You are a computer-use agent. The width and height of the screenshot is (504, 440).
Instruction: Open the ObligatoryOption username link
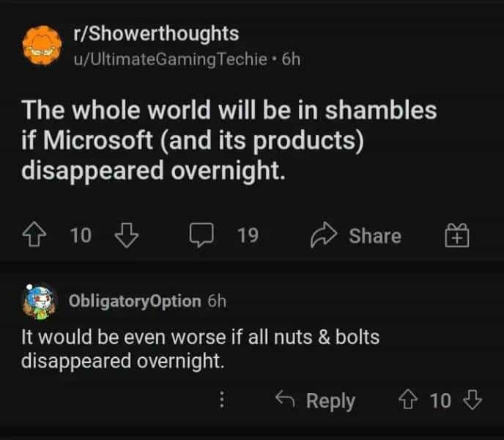click(134, 301)
